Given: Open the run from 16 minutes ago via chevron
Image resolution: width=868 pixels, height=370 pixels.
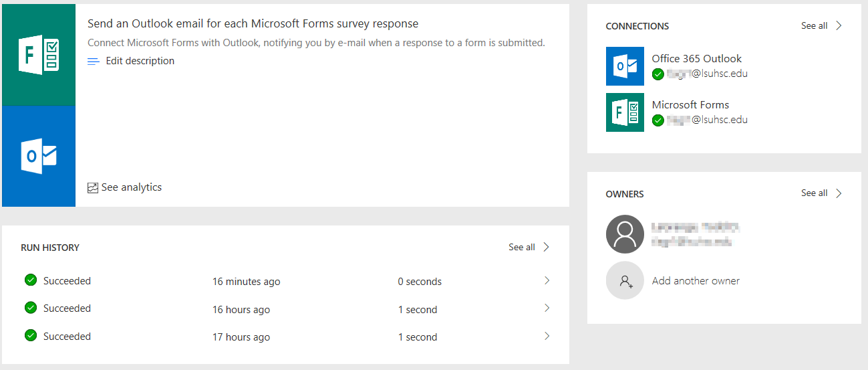Looking at the screenshot, I should click(547, 281).
